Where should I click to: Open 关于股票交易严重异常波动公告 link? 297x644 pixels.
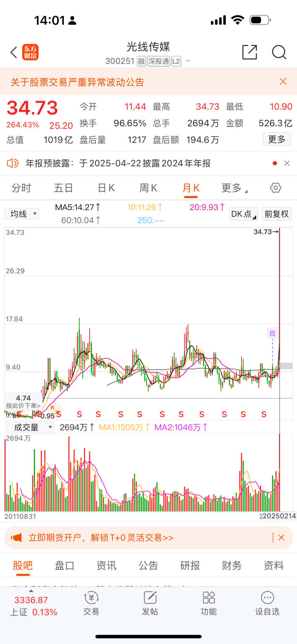77,82
